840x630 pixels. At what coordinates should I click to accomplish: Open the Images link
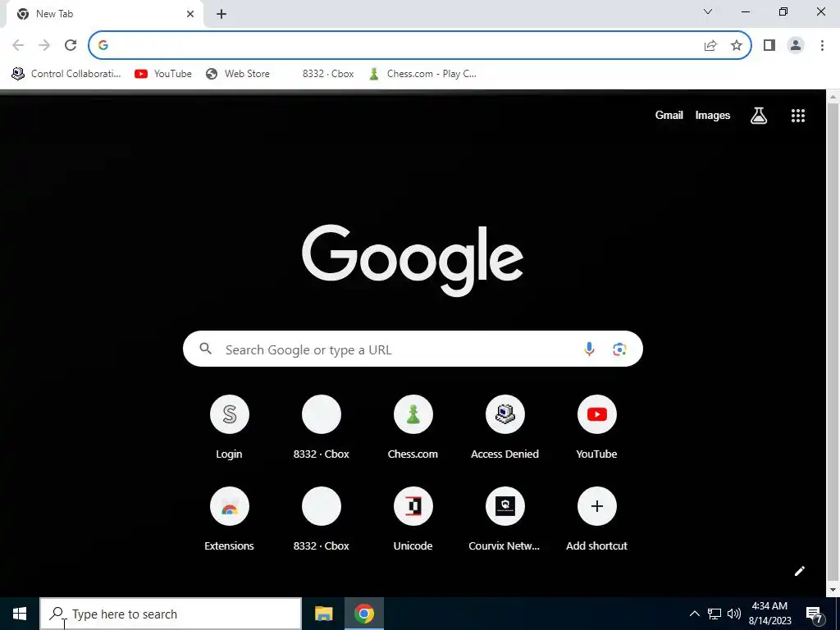[x=713, y=115]
